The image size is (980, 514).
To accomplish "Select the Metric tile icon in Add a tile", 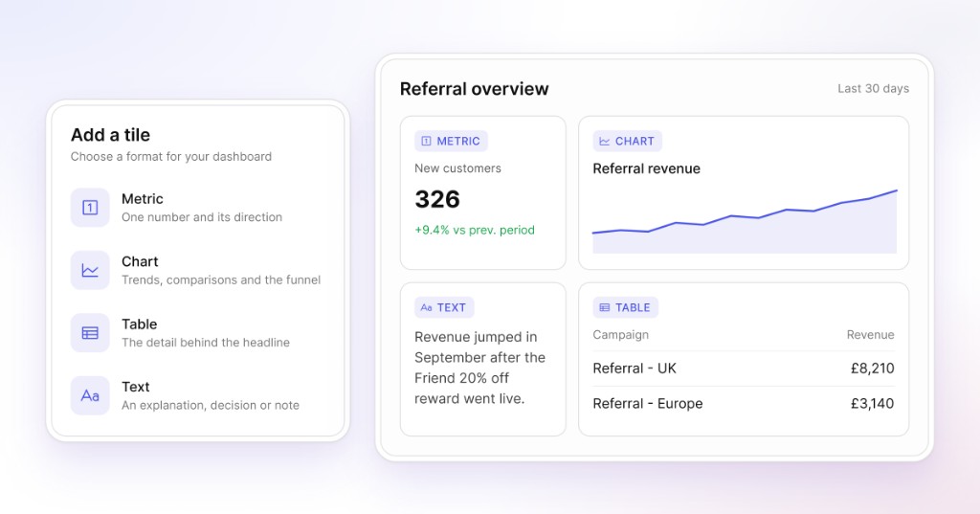I will [90, 208].
